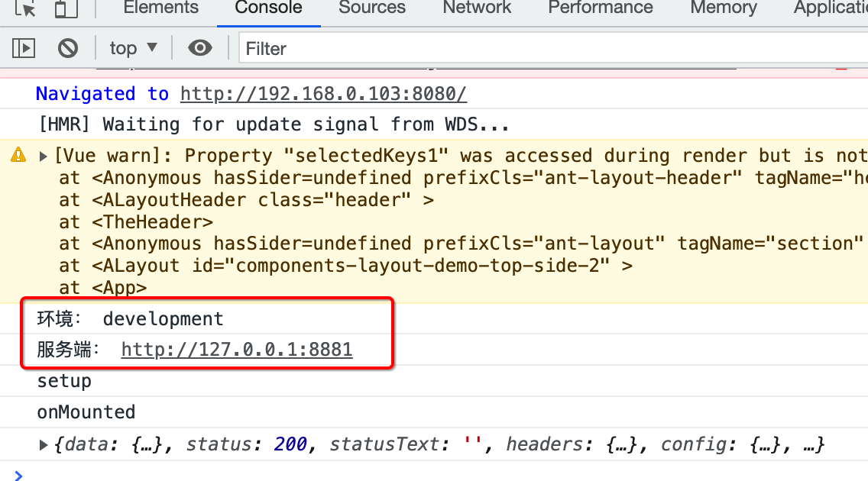The height and width of the screenshot is (481, 868).
Task: Activate the inspect element picker icon
Action: (x=25, y=8)
